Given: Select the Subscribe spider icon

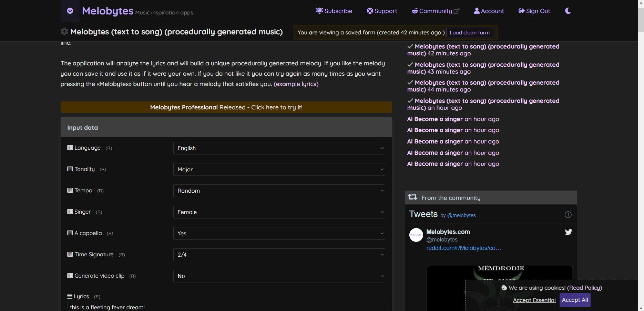Looking at the screenshot, I should point(319,11).
